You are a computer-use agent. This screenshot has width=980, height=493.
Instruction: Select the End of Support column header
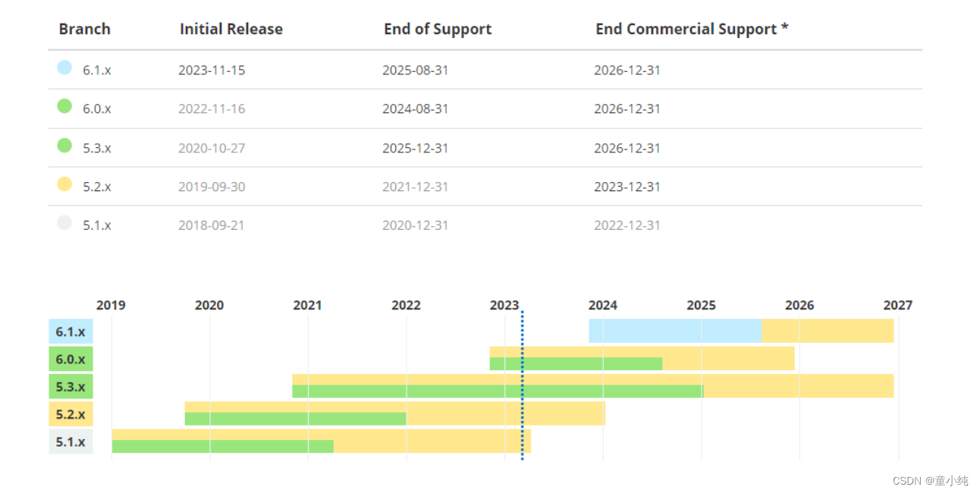tap(438, 29)
